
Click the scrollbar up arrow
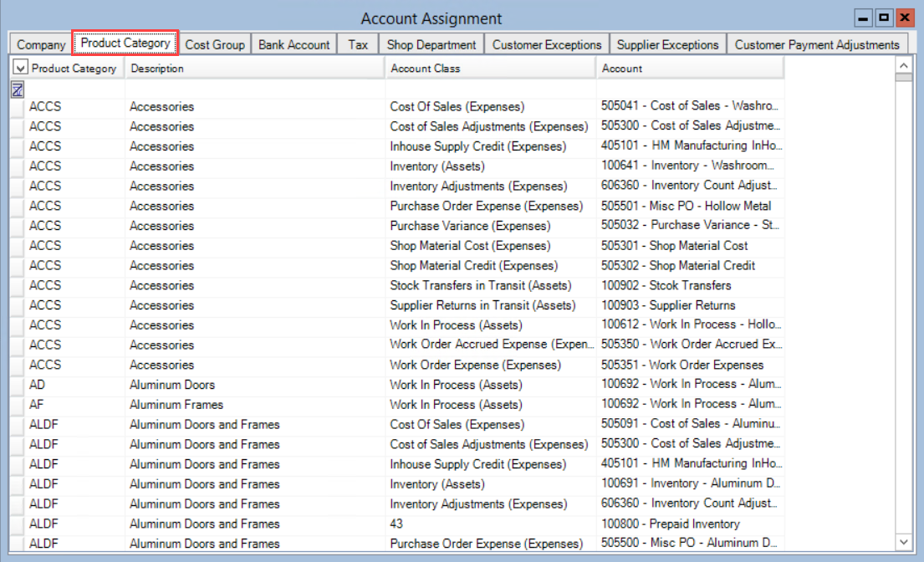point(903,64)
